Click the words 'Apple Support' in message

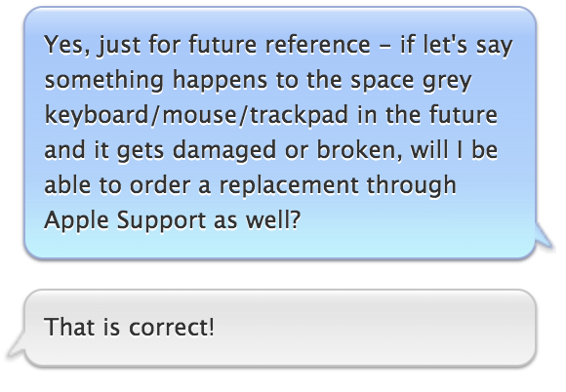(125, 220)
